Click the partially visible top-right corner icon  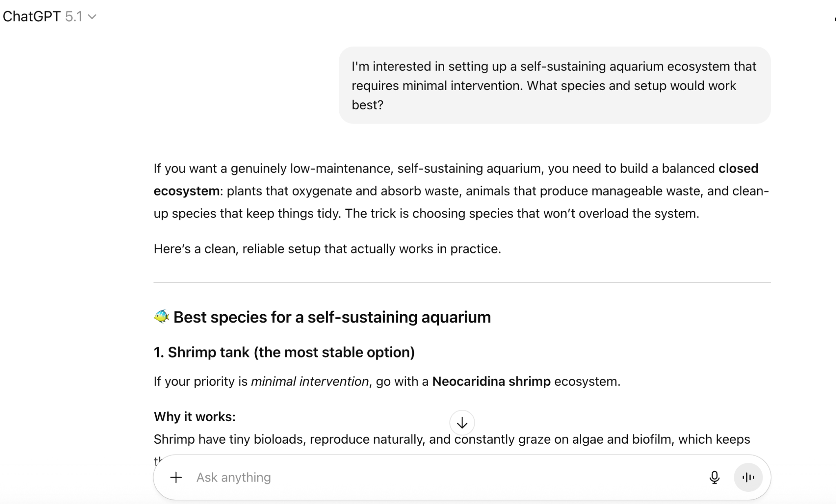[834, 18]
